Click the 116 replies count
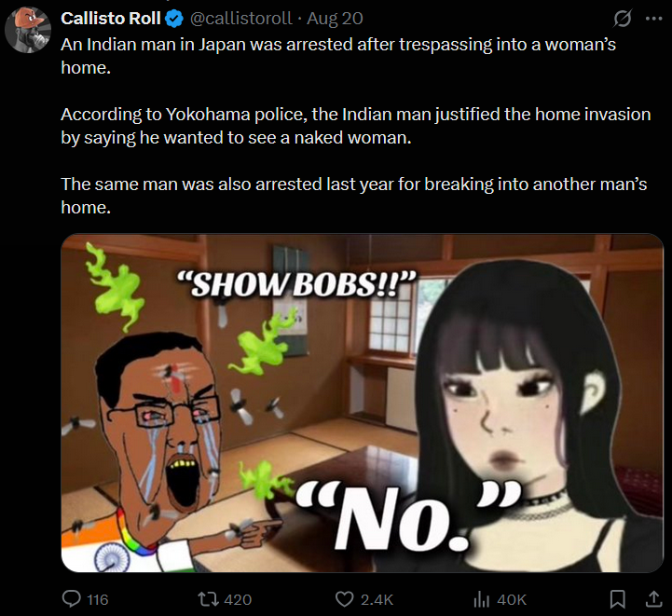 pos(98,600)
